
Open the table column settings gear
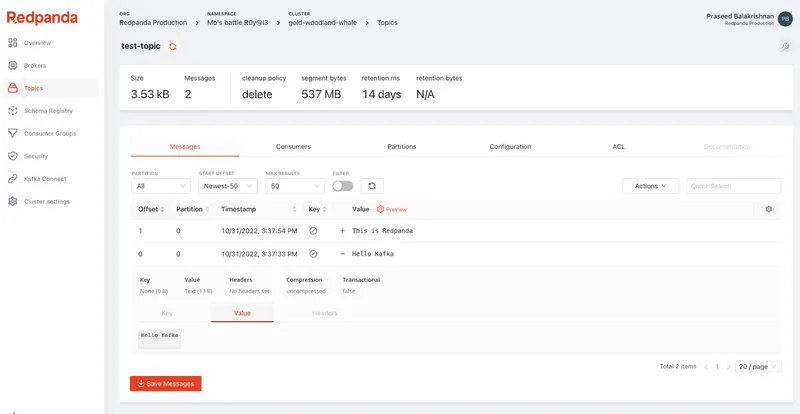pyautogui.click(x=769, y=209)
